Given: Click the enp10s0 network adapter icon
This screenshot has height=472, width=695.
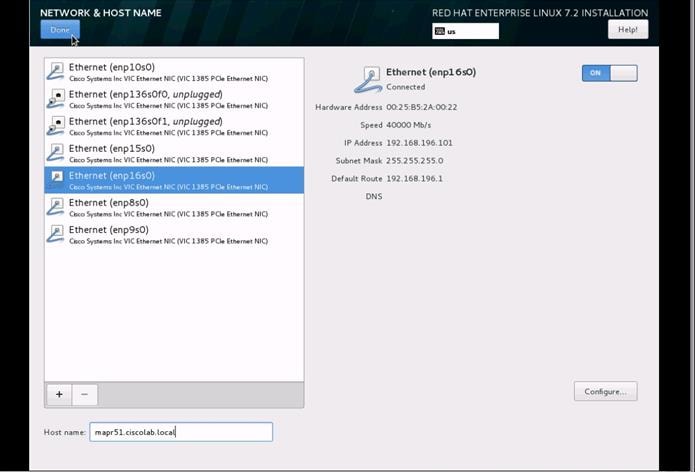Looking at the screenshot, I should point(56,72).
